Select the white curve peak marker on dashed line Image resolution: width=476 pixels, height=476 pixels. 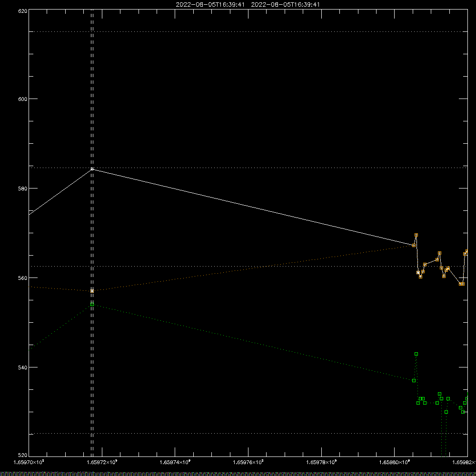pos(92,169)
